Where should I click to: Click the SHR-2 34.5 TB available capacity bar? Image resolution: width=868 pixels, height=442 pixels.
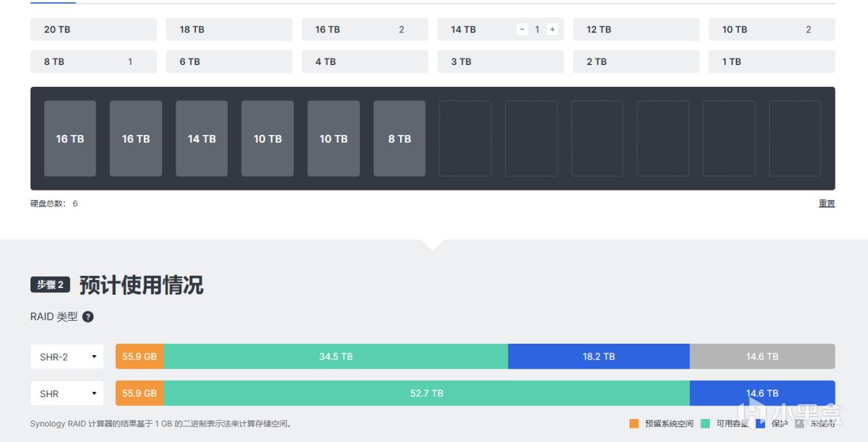coord(336,357)
